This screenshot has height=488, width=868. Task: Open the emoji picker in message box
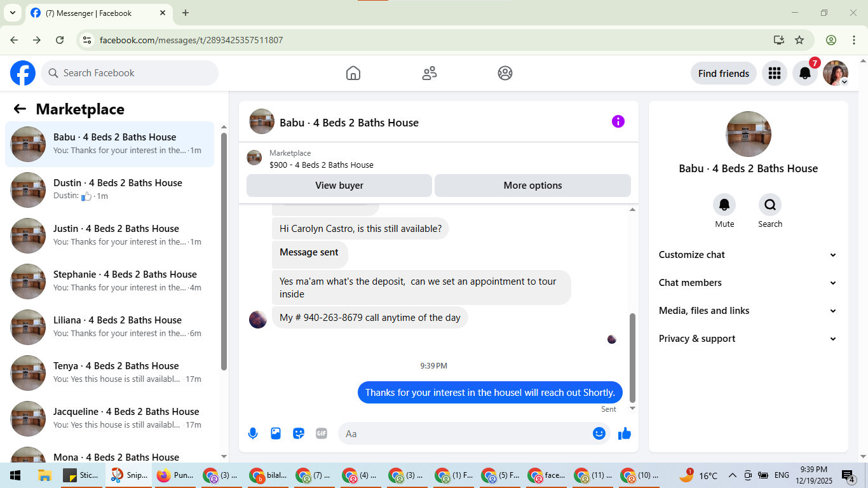[599, 433]
